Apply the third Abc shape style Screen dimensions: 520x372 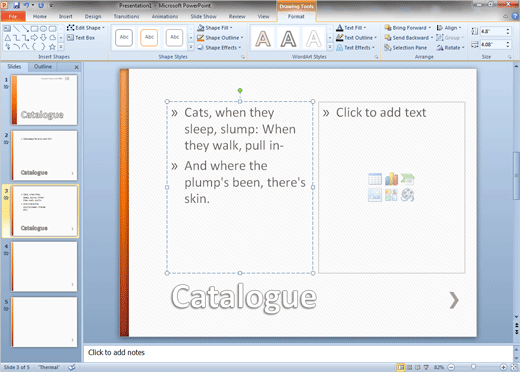[174, 37]
